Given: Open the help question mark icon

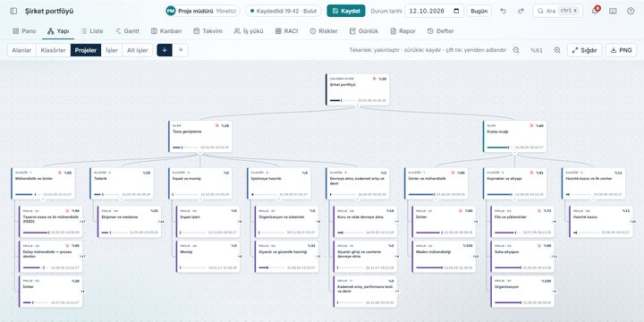Looking at the screenshot, I should [631, 11].
